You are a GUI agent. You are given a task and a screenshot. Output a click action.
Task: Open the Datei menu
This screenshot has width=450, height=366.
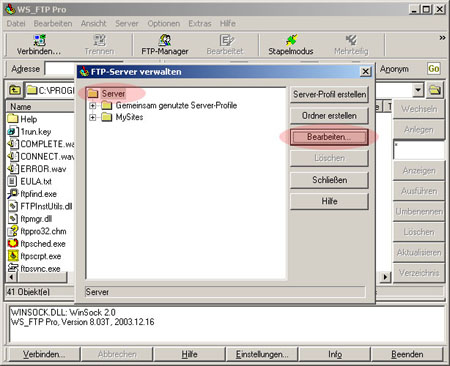pyautogui.click(x=16, y=24)
